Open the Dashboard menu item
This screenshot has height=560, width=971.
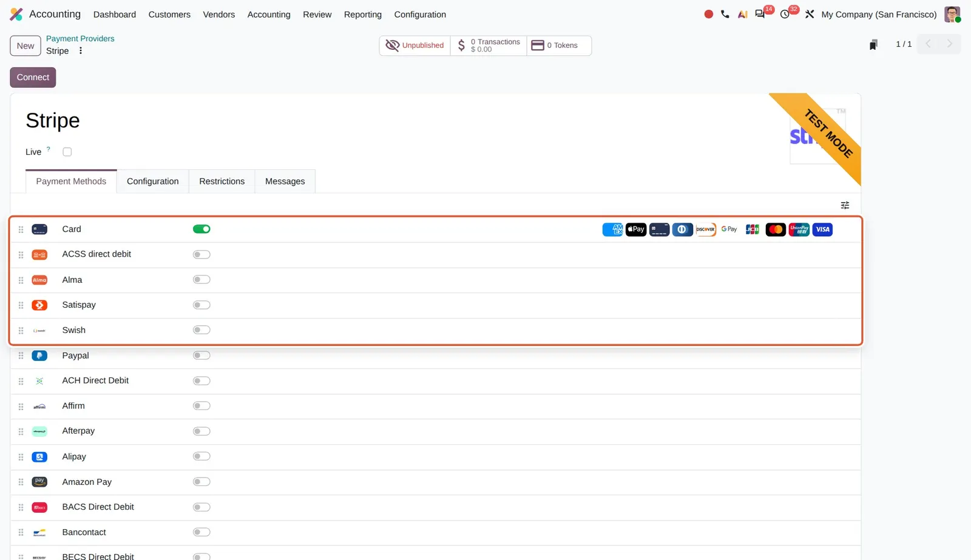coord(115,15)
